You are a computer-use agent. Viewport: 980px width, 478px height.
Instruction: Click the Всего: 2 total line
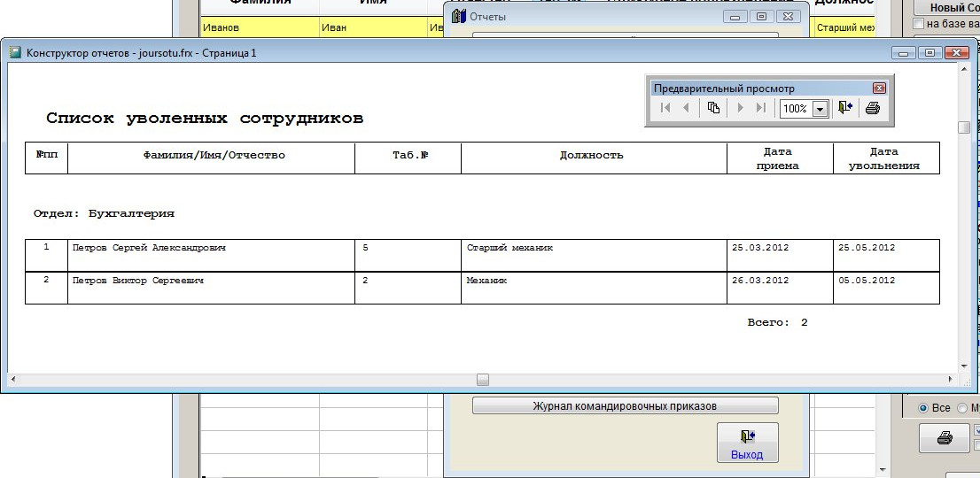[777, 322]
